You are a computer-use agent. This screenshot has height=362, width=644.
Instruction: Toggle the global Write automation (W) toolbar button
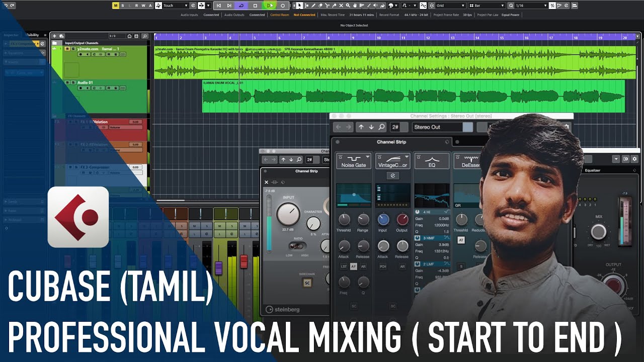pos(143,6)
